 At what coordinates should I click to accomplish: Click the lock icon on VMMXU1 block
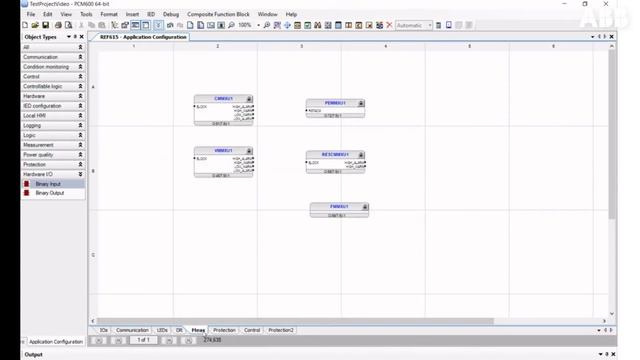(x=249, y=151)
